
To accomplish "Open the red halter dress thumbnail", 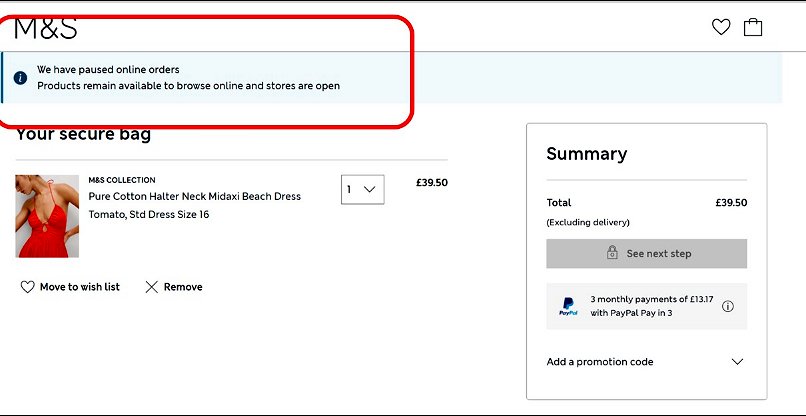I will point(47,216).
